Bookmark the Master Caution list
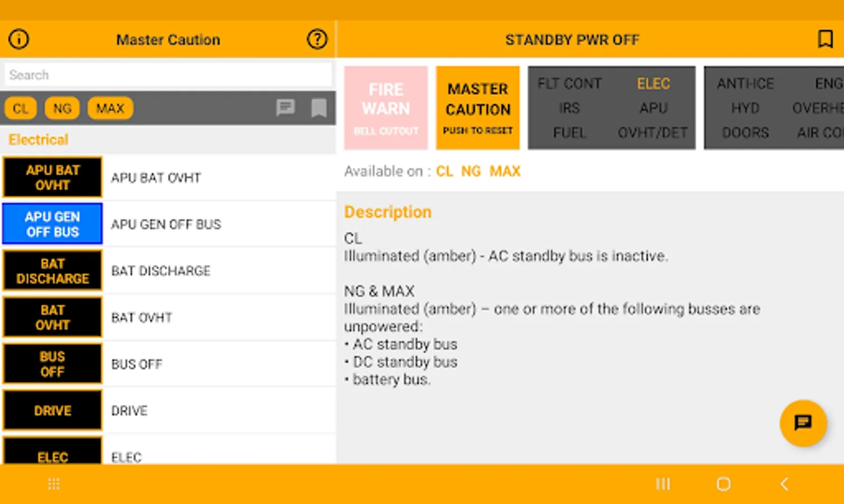Image resolution: width=844 pixels, height=504 pixels. 318,108
